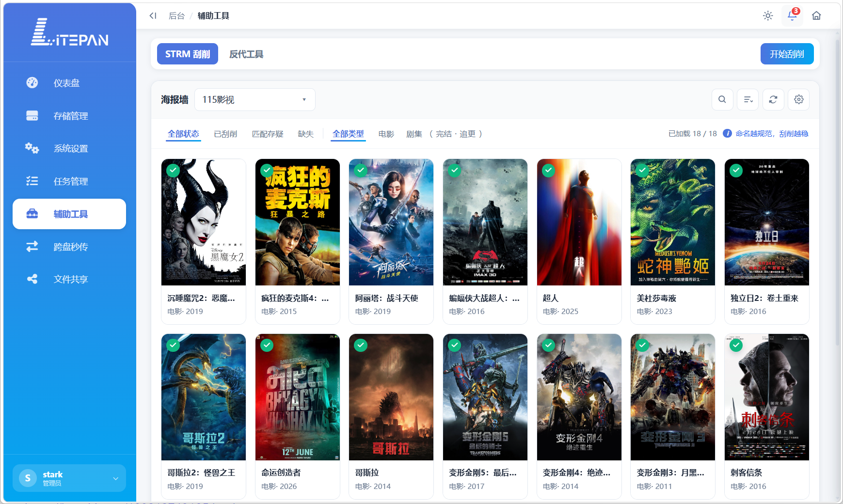The height and width of the screenshot is (504, 843).
Task: Open 存储管理 in the sidebar
Action: pos(69,116)
